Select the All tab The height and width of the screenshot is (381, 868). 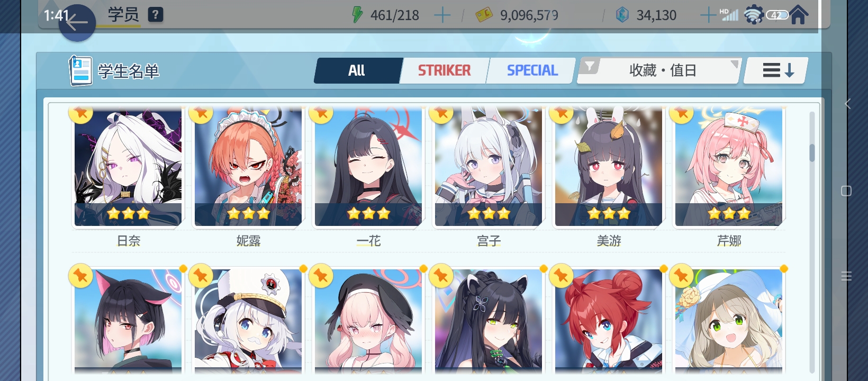click(x=357, y=70)
